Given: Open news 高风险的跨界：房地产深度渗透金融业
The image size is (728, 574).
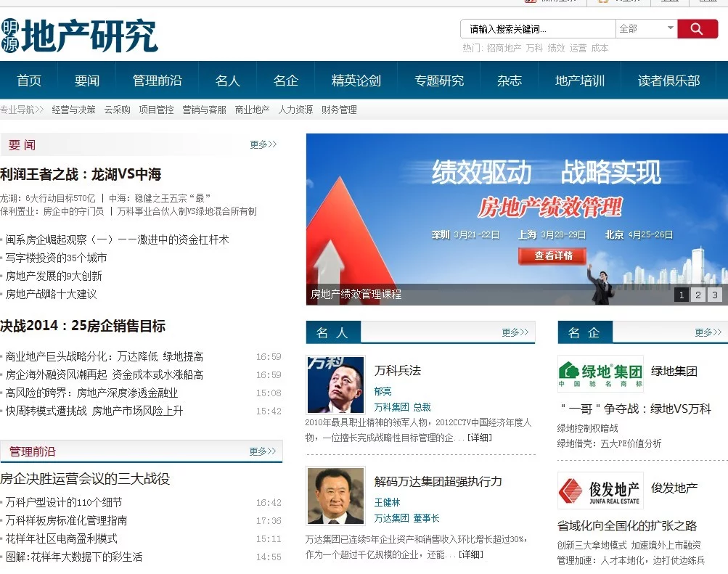Looking at the screenshot, I should [91, 393].
